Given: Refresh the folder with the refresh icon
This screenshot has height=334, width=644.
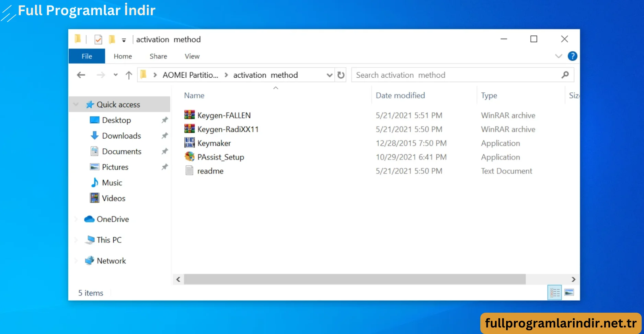Looking at the screenshot, I should tap(341, 75).
